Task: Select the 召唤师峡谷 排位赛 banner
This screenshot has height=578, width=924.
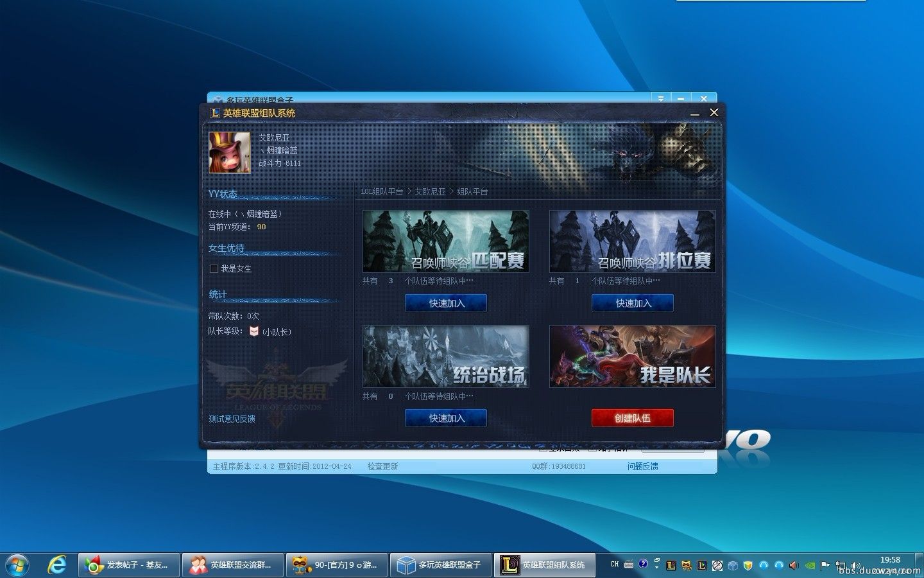Action: coord(633,241)
